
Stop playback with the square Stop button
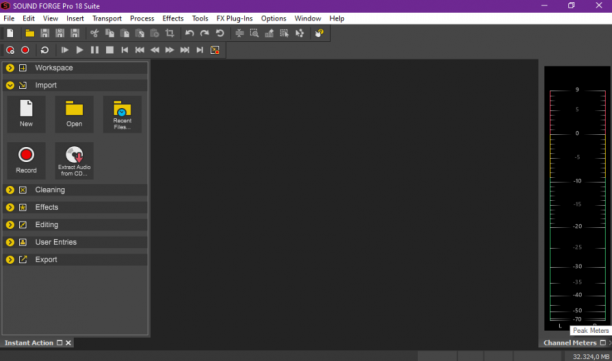(110, 50)
